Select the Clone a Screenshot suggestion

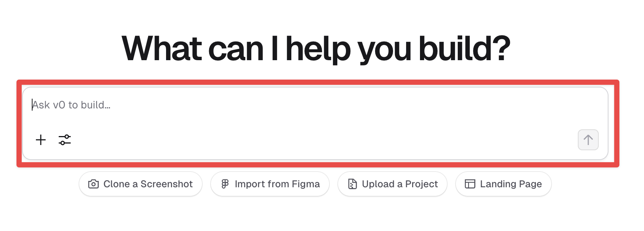(141, 184)
